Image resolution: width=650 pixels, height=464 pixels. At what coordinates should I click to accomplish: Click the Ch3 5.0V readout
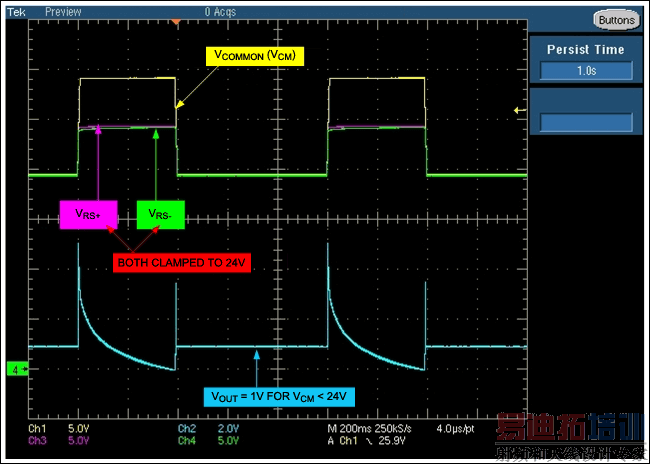pyautogui.click(x=58, y=440)
